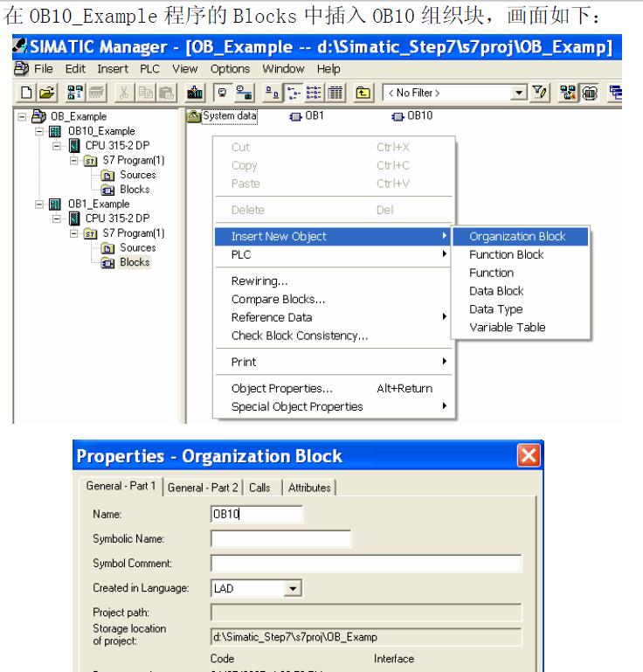The width and height of the screenshot is (643, 672).
Task: Switch to Details view icon
Action: tap(335, 93)
